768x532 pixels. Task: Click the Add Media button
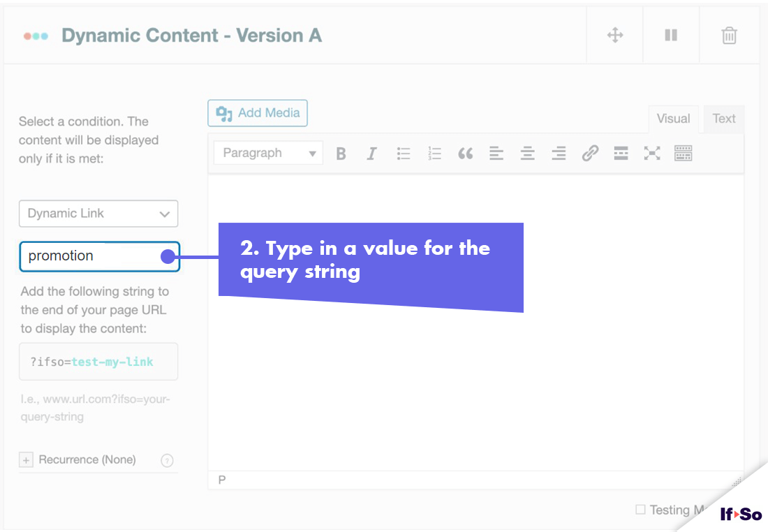click(x=258, y=112)
